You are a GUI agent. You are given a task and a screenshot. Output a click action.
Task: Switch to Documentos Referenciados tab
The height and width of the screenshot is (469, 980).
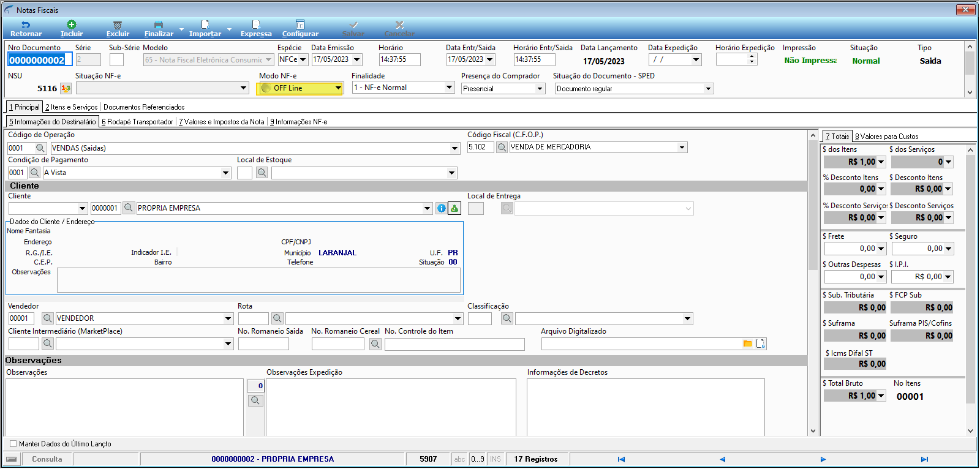(144, 107)
